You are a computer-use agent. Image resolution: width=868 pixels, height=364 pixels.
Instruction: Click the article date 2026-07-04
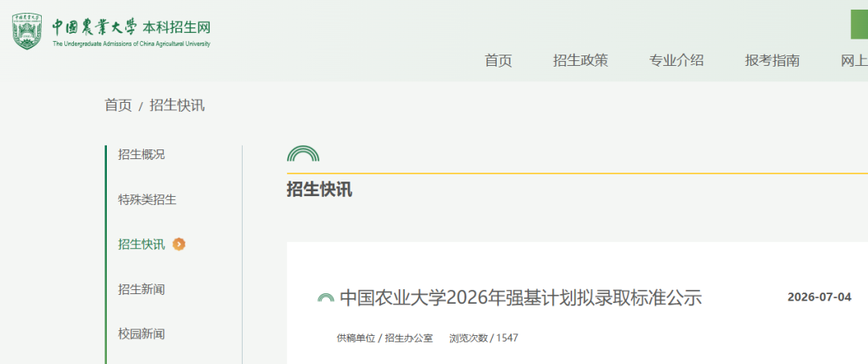[819, 297]
